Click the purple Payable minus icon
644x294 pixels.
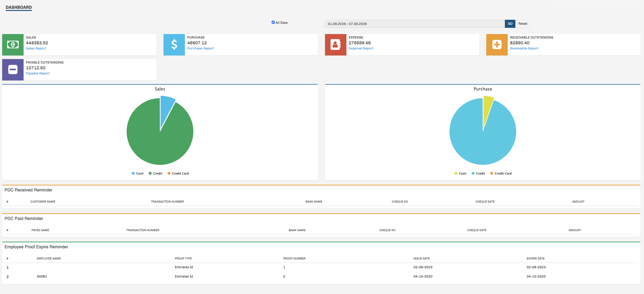[13, 70]
